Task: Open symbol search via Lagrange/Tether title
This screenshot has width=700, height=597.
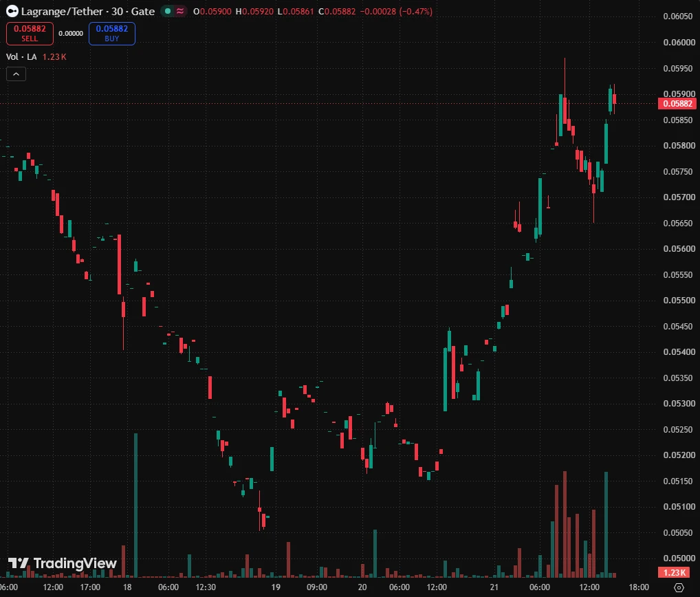Action: tap(88, 11)
